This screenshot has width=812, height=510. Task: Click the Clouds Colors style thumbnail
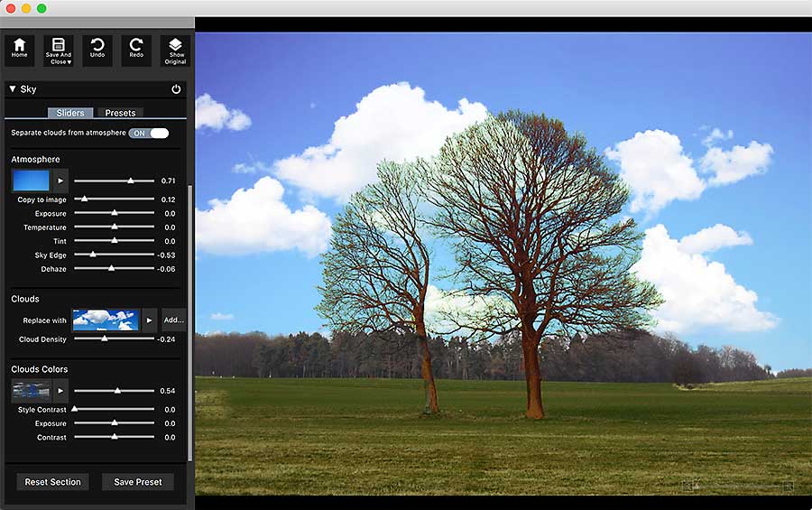[x=31, y=391]
